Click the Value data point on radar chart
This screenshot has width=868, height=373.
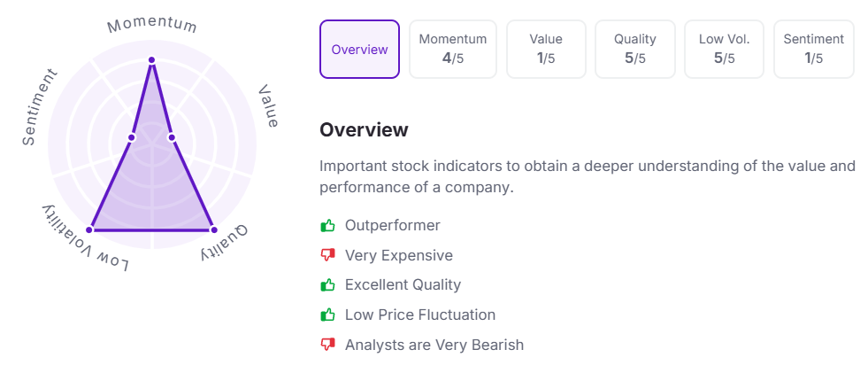(172, 137)
